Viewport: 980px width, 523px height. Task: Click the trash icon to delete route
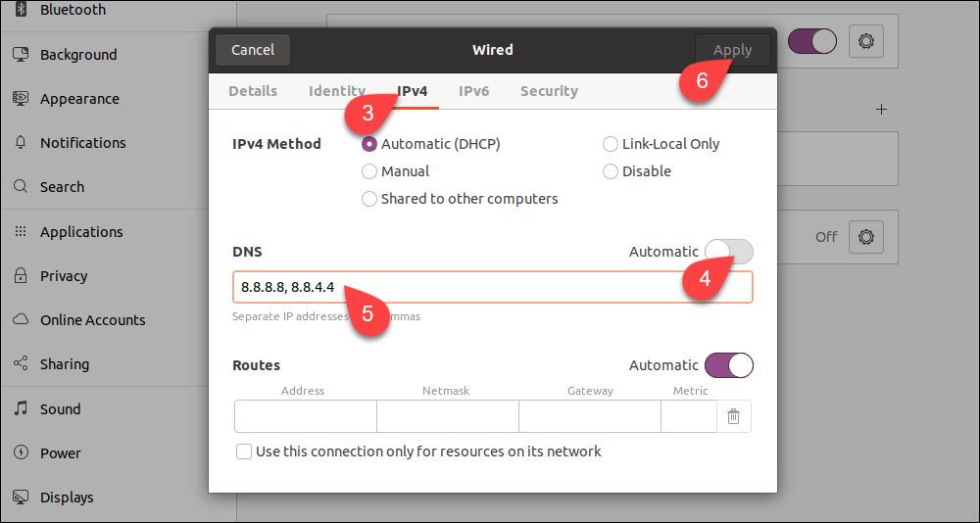pos(733,417)
